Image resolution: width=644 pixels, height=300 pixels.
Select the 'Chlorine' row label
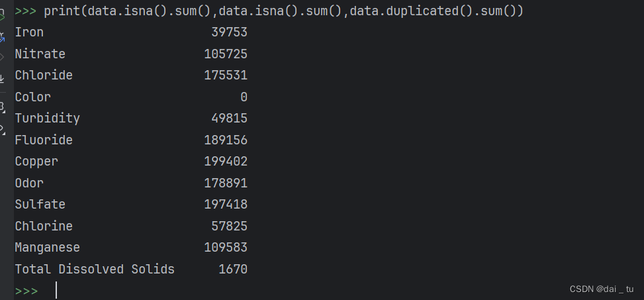click(x=44, y=226)
